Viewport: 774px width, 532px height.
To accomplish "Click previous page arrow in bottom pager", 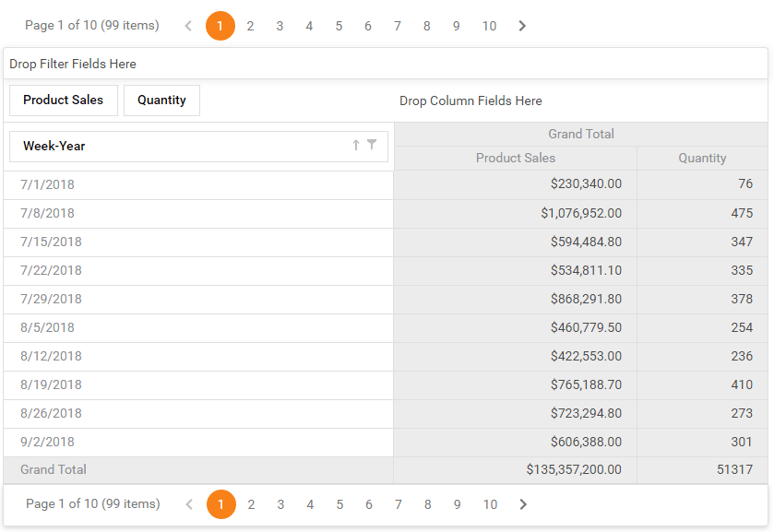I will coord(190,504).
